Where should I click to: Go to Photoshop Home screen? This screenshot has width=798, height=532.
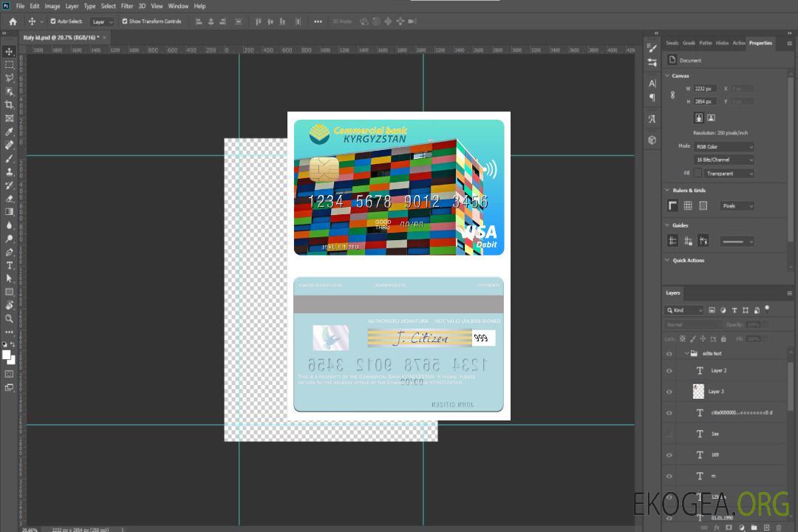(13, 21)
